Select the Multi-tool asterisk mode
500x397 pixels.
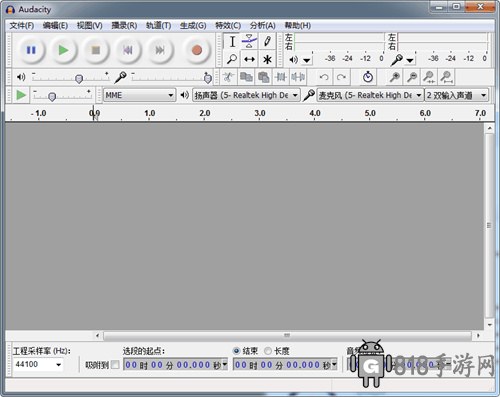pos(267,59)
